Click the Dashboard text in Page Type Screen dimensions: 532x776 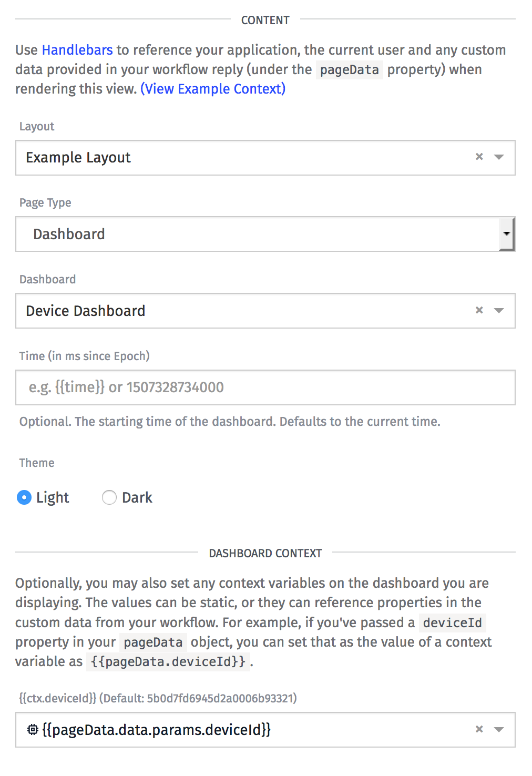tap(69, 234)
